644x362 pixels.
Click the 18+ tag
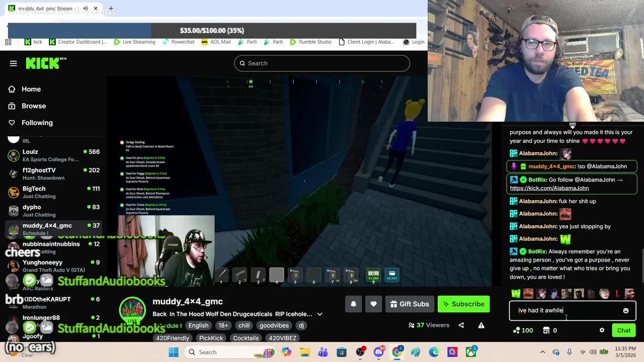(x=223, y=325)
